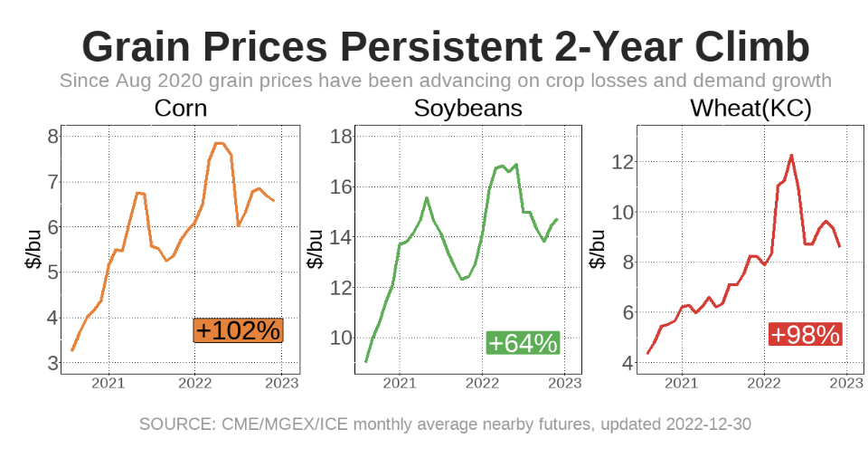Screen dimensions: 868x458
Task: Click the Corn chart title
Action: [180, 109]
